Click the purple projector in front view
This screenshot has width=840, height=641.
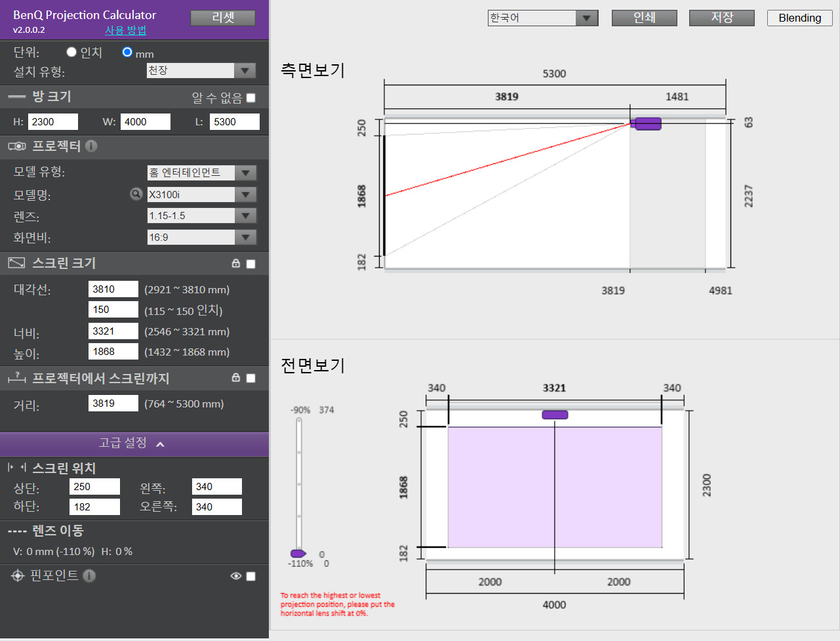coord(555,415)
